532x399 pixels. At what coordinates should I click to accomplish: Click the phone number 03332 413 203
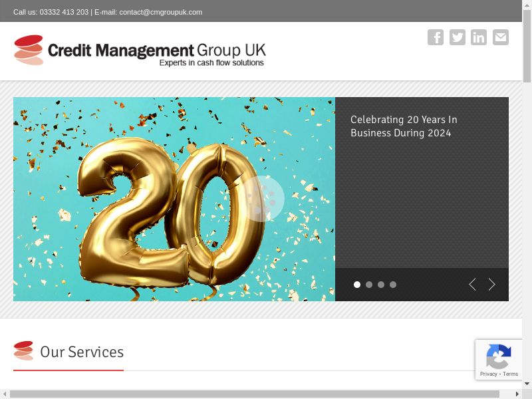click(64, 12)
